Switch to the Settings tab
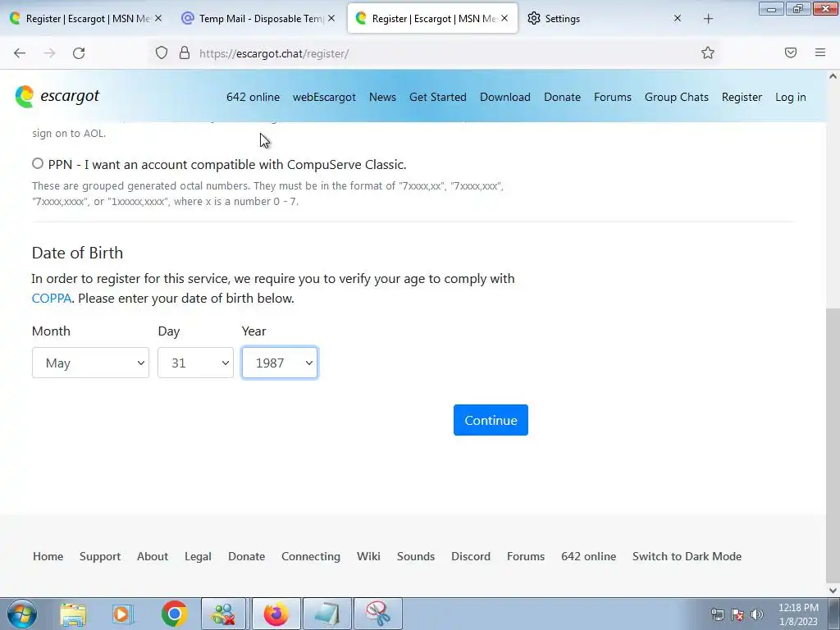 tap(605, 18)
